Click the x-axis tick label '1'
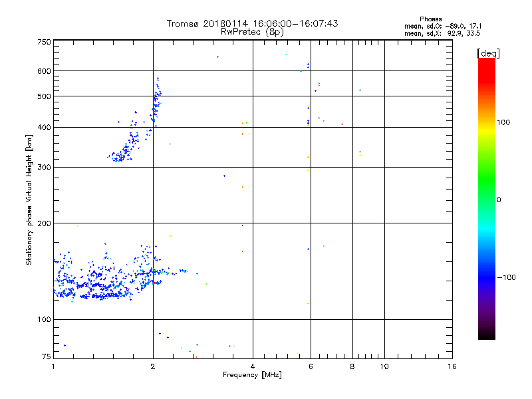 pos(53,366)
